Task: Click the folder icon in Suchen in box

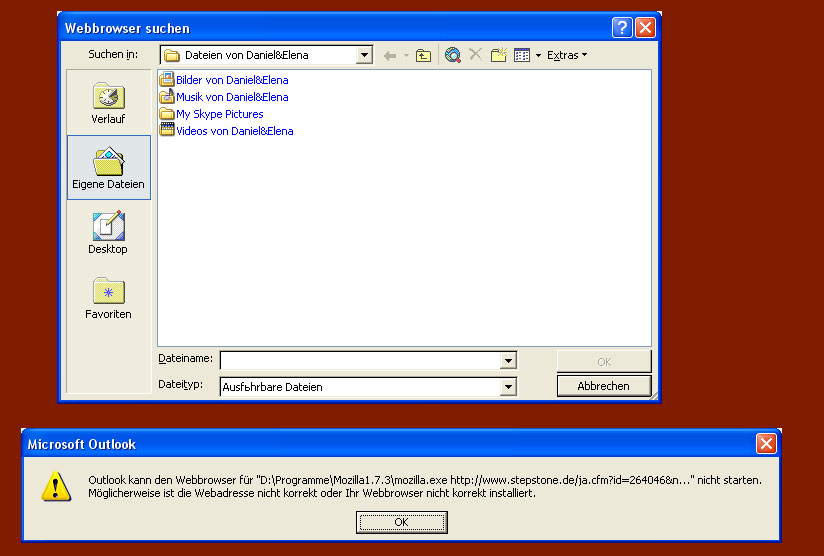Action: (x=172, y=55)
